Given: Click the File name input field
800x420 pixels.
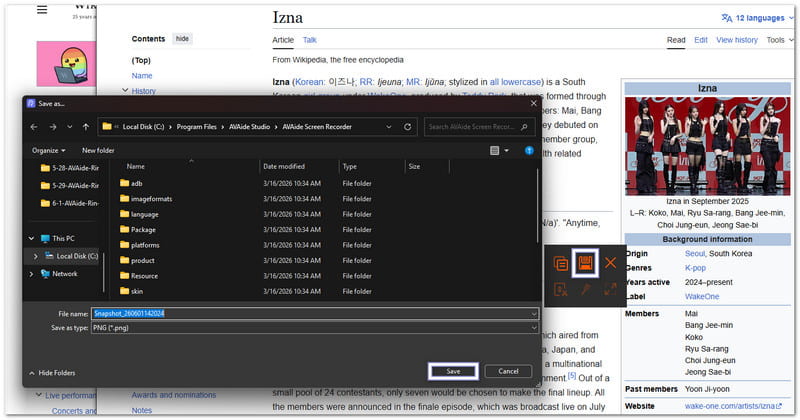Looking at the screenshot, I should click(x=315, y=313).
